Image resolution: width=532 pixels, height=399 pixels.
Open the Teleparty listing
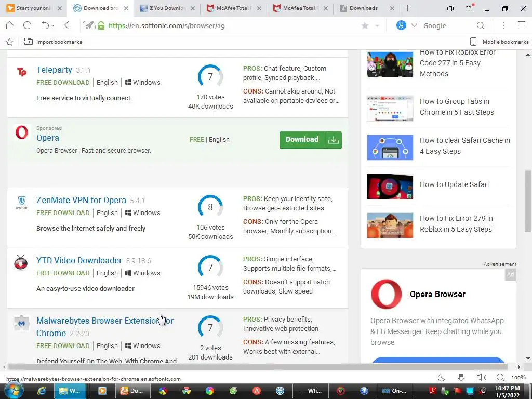click(x=54, y=70)
